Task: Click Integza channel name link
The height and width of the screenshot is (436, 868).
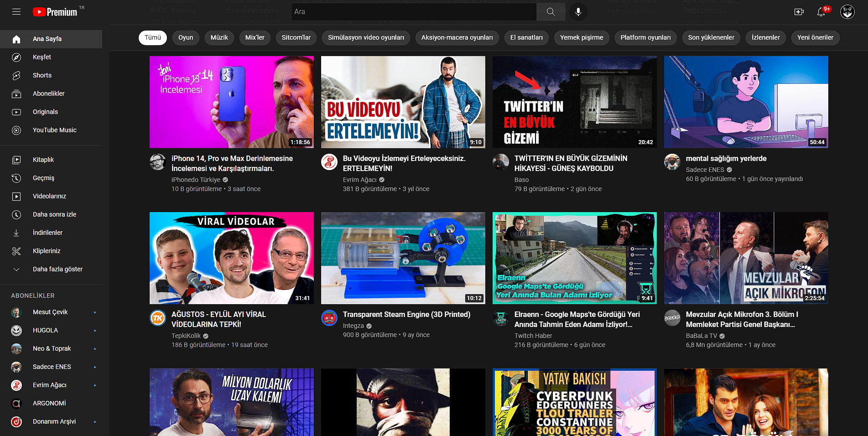Action: point(353,326)
